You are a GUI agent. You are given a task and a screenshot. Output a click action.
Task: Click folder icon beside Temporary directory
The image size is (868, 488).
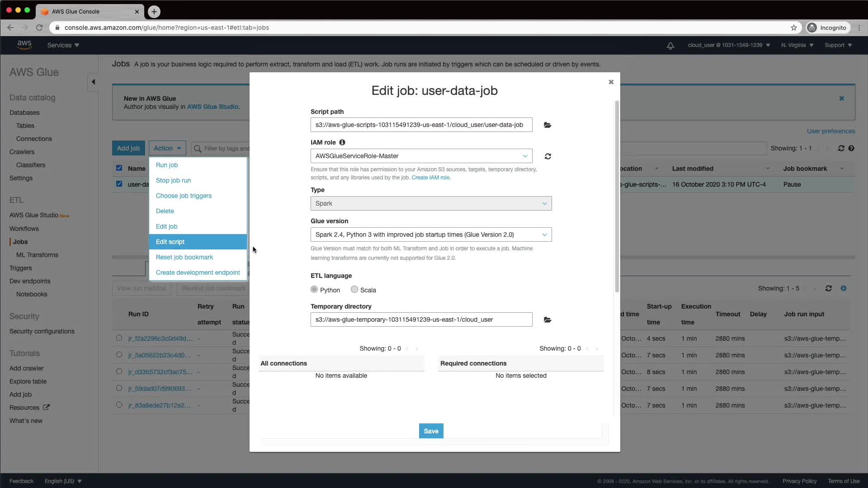click(547, 320)
